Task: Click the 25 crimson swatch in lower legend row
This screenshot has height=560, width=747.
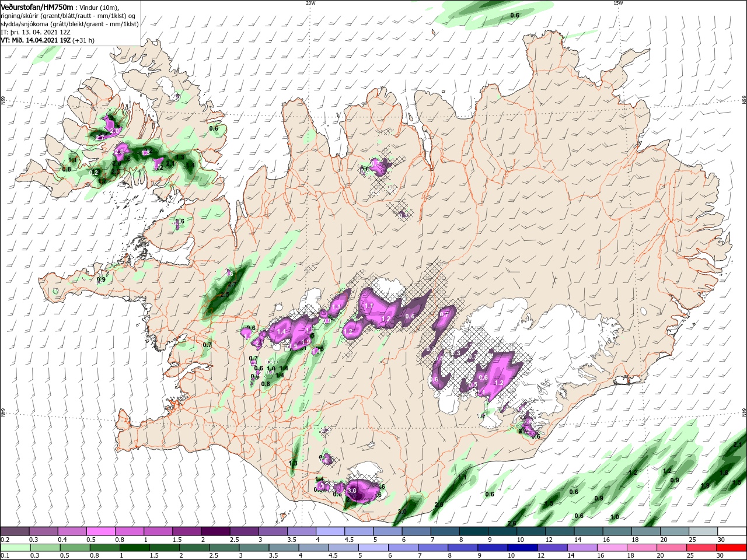Action: click(701, 548)
